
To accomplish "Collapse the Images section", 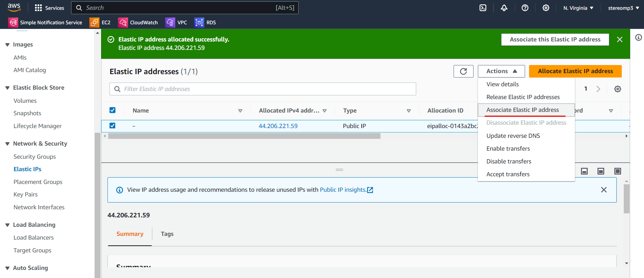I will 7,45.
